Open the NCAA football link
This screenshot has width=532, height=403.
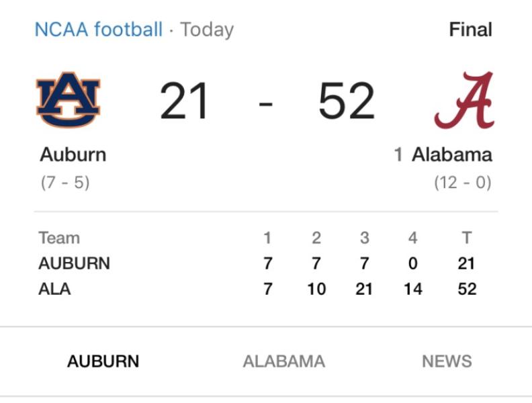98,30
